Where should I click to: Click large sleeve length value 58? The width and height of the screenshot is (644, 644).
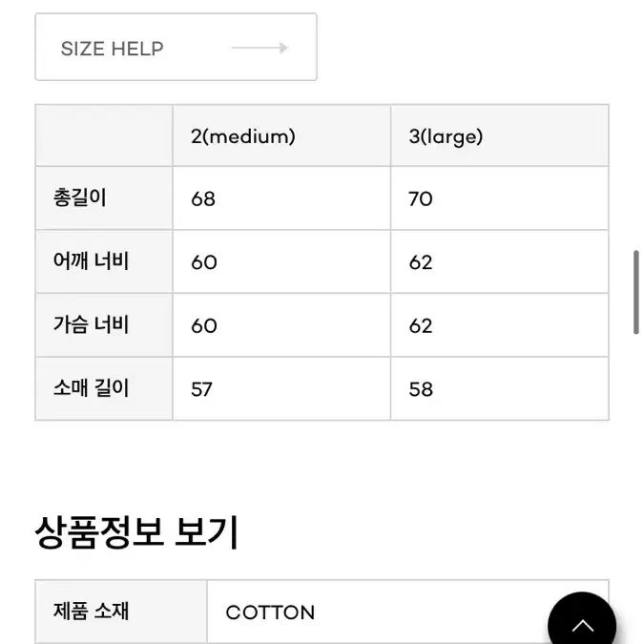click(421, 389)
